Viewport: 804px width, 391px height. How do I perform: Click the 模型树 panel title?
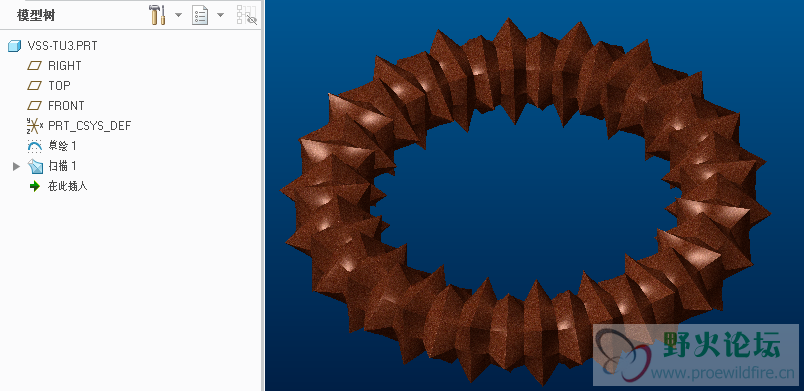[x=35, y=15]
